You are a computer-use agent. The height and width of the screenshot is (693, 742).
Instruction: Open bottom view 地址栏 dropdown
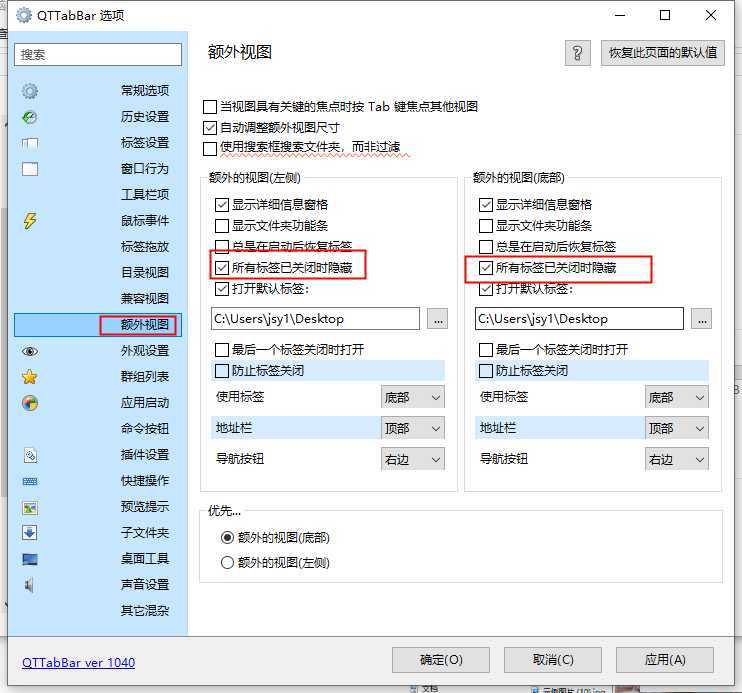(x=677, y=428)
